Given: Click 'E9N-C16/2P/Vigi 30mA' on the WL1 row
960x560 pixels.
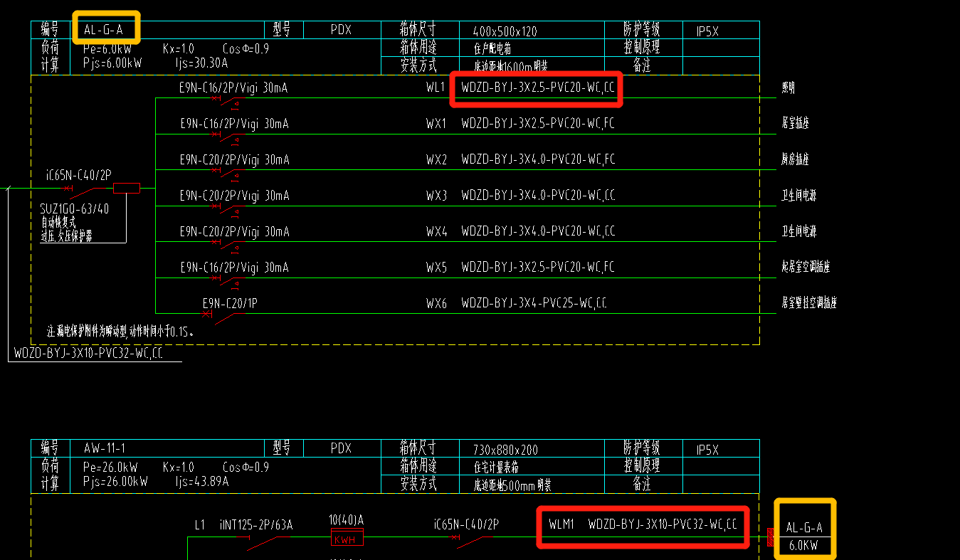Looking at the screenshot, I should 234,88.
